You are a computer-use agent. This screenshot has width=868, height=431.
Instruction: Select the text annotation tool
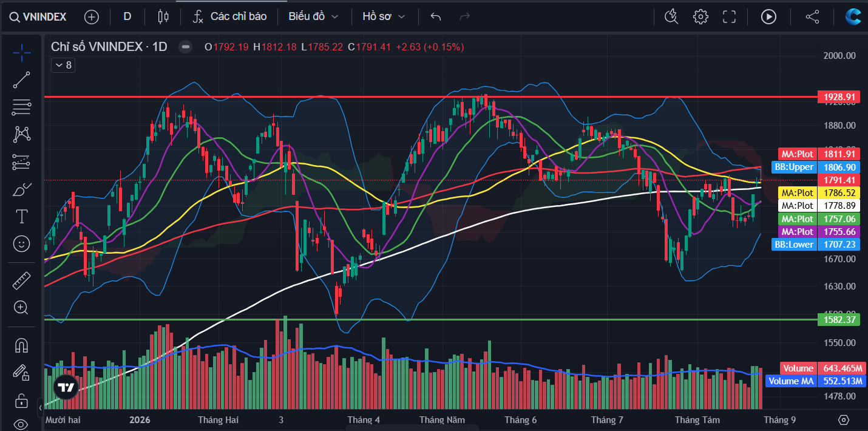22,216
